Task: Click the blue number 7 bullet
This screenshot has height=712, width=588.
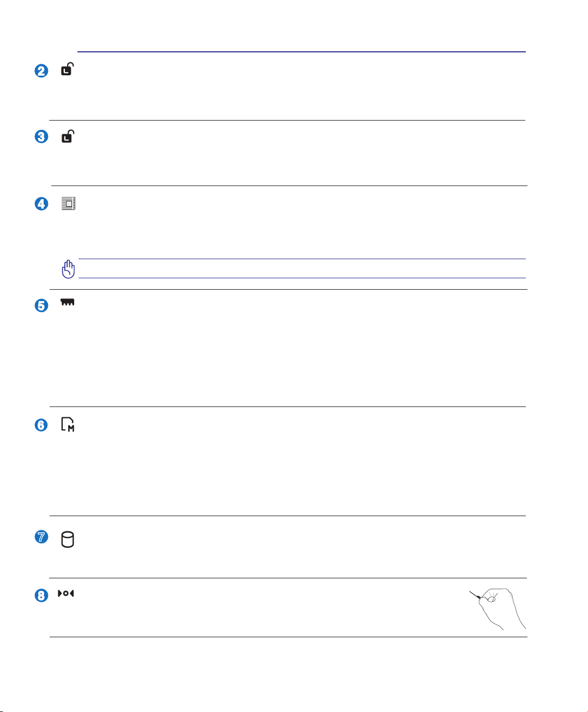Action: point(41,537)
